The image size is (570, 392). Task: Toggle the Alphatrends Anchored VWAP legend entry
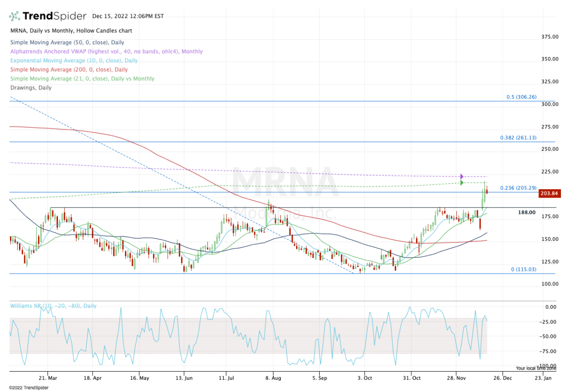(106, 51)
